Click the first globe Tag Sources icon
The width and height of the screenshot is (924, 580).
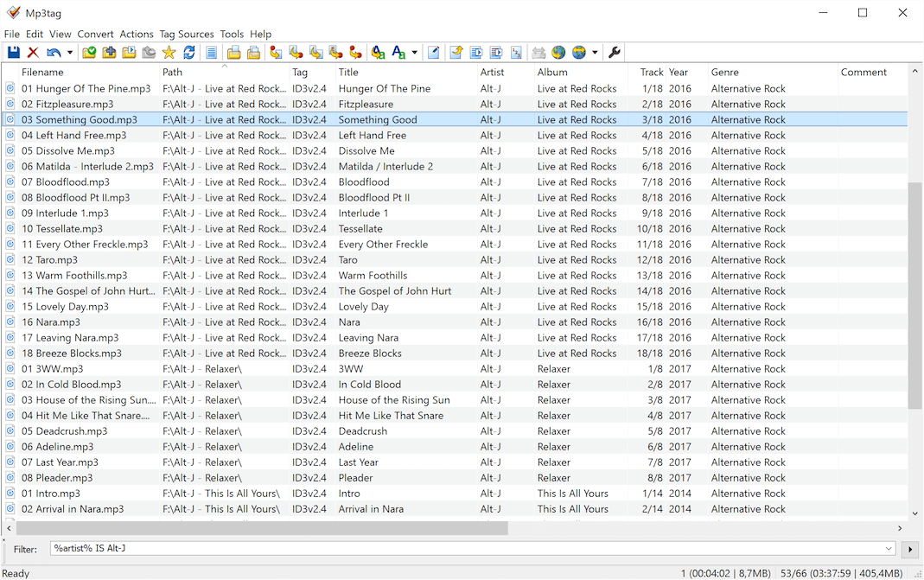pyautogui.click(x=558, y=53)
